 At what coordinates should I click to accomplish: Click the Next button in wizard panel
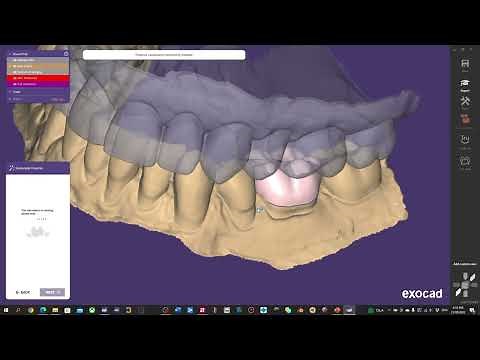pyautogui.click(x=52, y=292)
